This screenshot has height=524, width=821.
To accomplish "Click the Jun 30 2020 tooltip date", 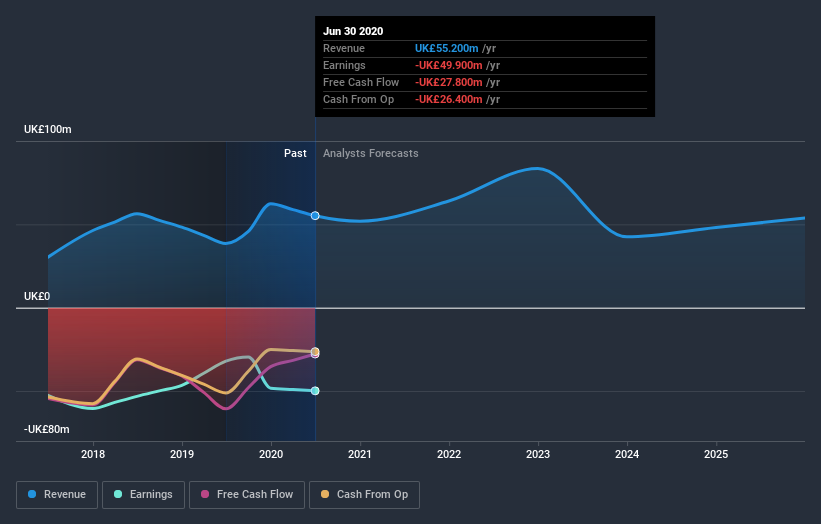I will coord(353,31).
